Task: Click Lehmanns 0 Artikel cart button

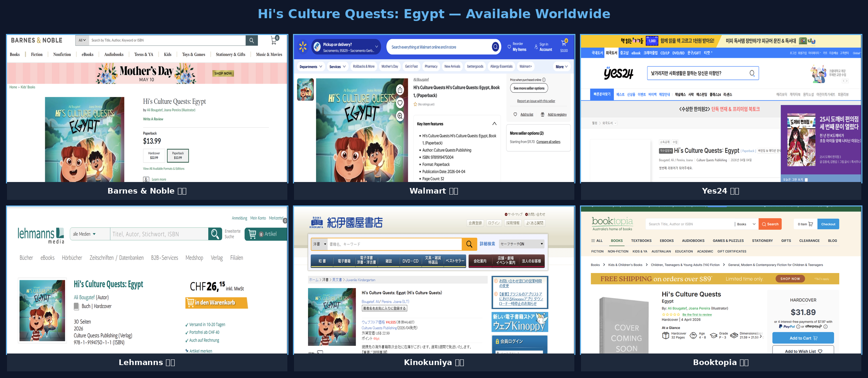Action: point(266,234)
